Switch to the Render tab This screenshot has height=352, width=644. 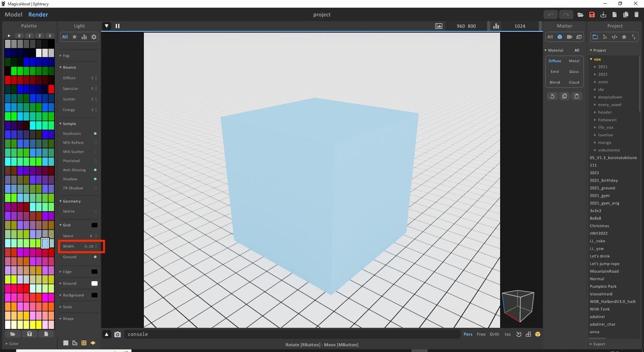(x=38, y=15)
